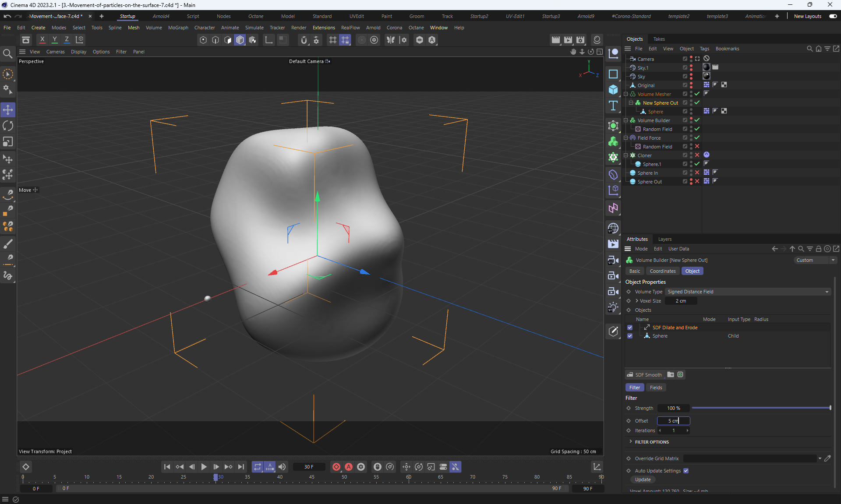Toggle the X axis lock icon
841x504 pixels.
[x=42, y=40]
